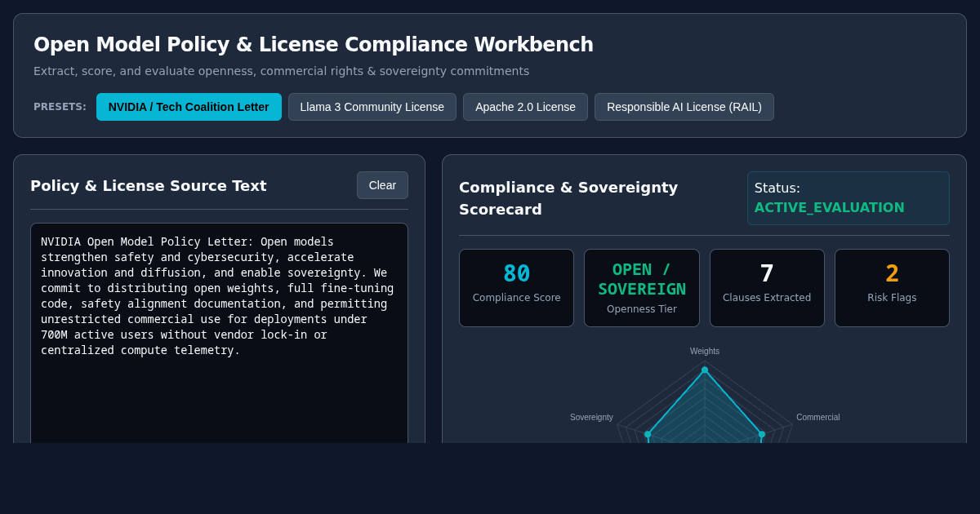980x514 pixels.
Task: Load the Llama 3 Community License preset
Action: click(372, 107)
